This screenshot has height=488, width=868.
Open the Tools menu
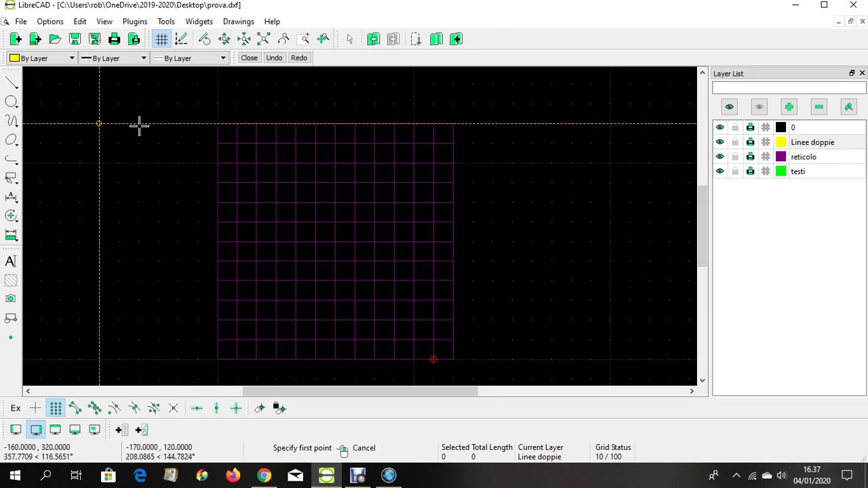[x=166, y=22]
